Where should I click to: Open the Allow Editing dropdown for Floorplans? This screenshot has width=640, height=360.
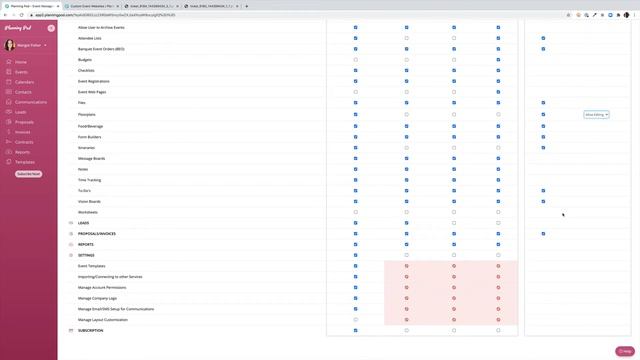pyautogui.click(x=596, y=115)
